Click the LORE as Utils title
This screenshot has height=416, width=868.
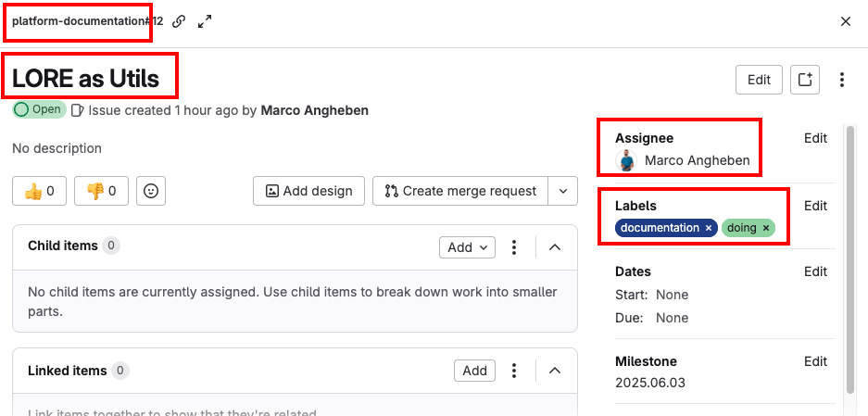[86, 80]
